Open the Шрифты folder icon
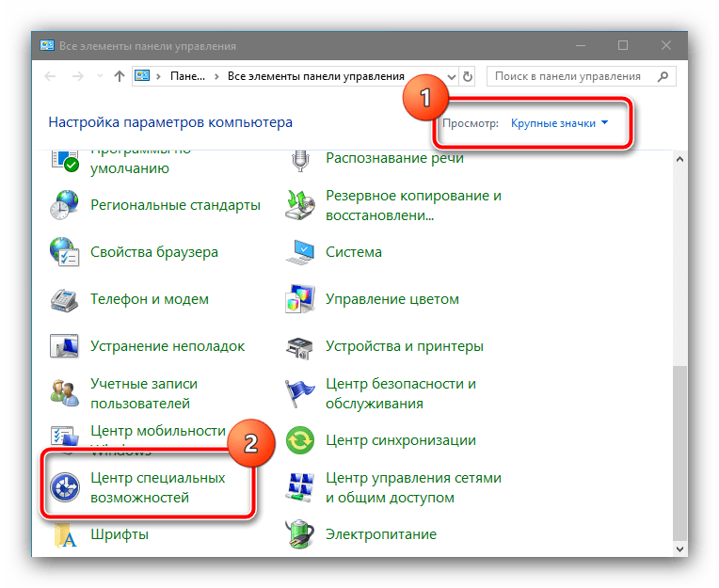This screenshot has height=588, width=719. click(65, 534)
